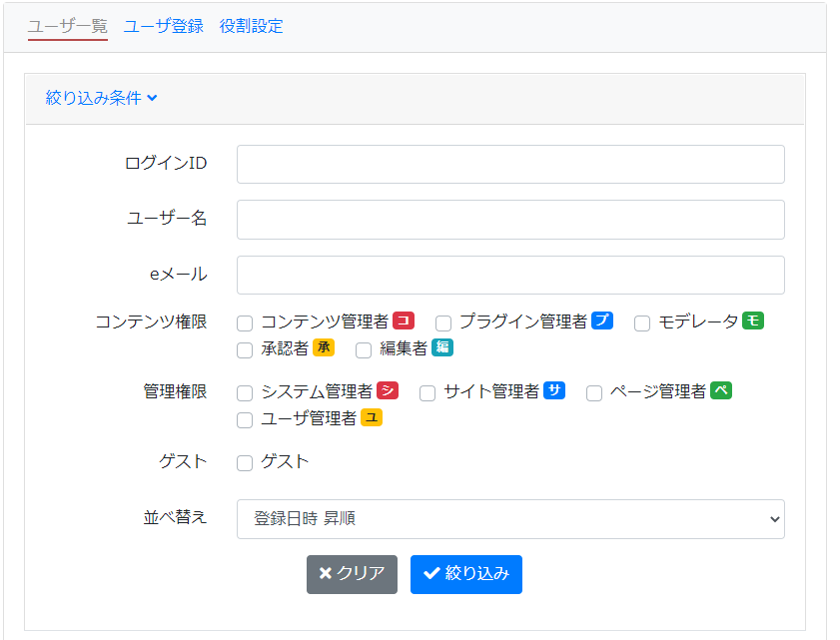Click the green ペ badge beside ページ管理者

[721, 391]
